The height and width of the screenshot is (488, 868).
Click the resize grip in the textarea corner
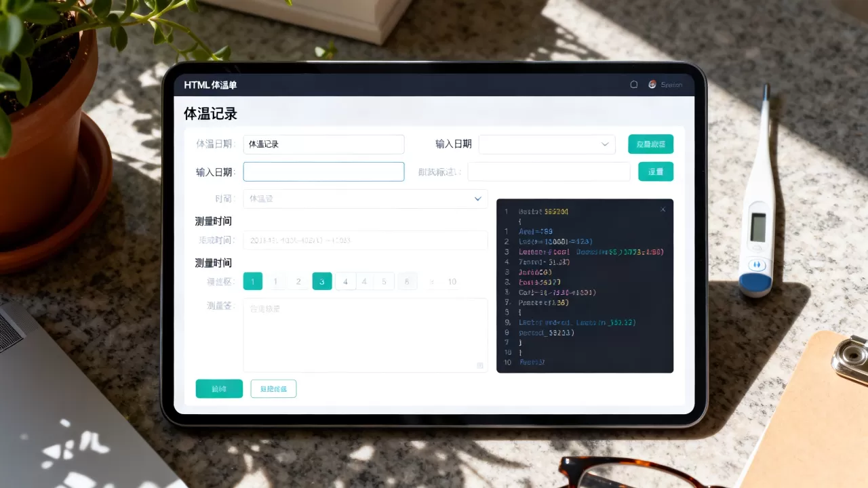point(480,365)
